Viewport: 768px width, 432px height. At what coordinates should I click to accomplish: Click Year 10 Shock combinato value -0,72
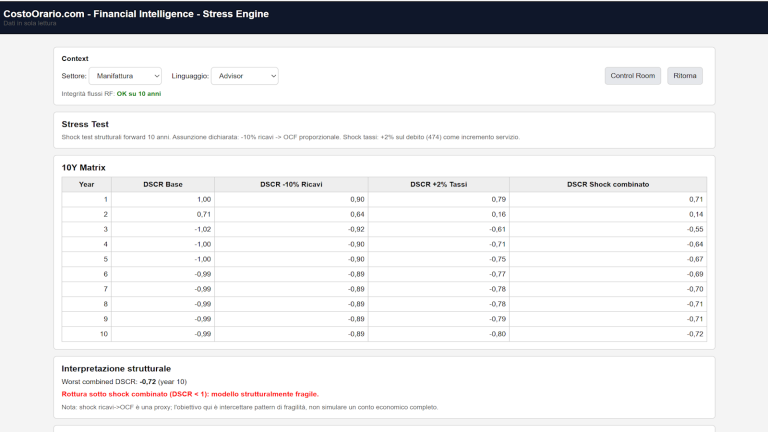coord(693,333)
